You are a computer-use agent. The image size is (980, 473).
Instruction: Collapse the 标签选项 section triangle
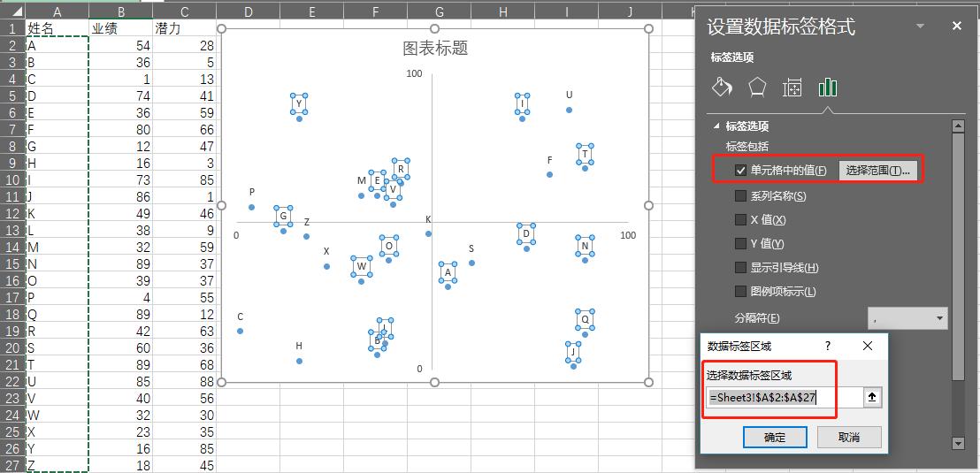pyautogui.click(x=716, y=126)
